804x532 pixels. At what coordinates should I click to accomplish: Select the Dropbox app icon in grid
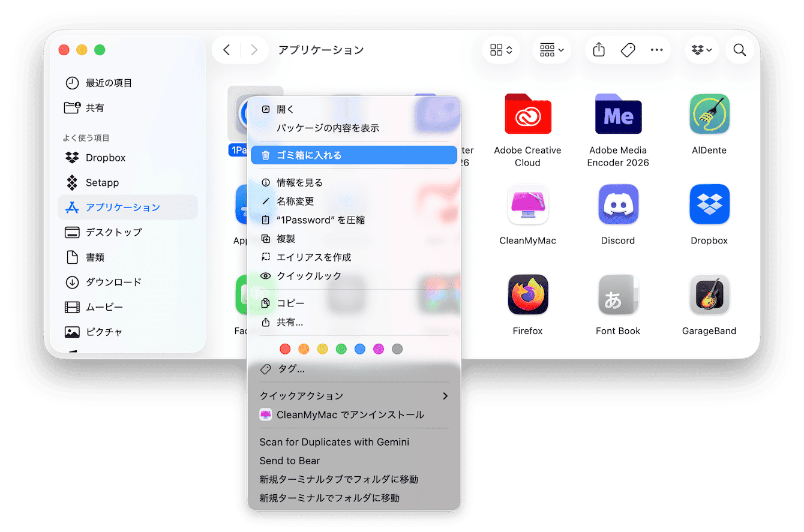click(709, 205)
